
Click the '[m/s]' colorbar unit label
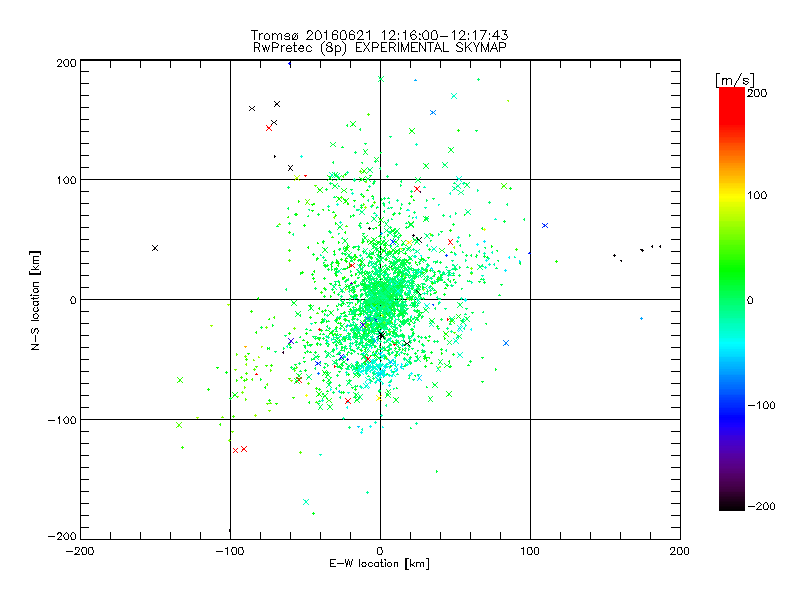click(x=735, y=80)
